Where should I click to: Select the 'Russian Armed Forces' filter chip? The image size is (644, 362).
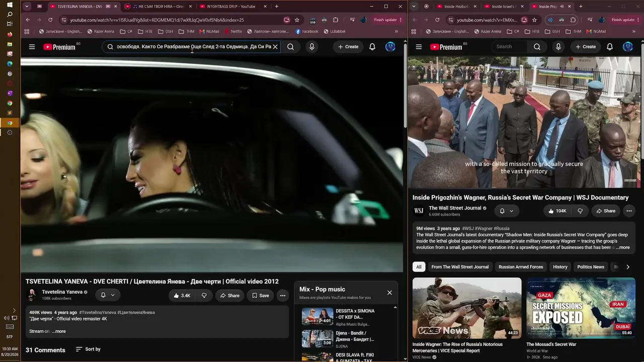pyautogui.click(x=521, y=267)
